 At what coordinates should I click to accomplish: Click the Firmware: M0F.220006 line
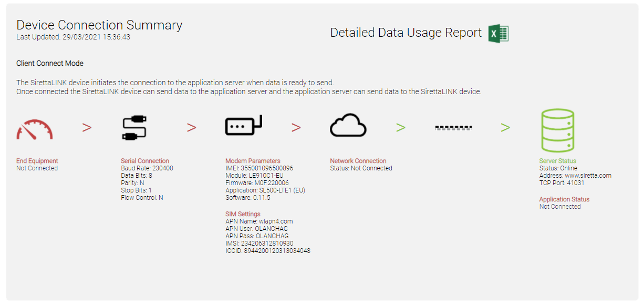tap(257, 183)
